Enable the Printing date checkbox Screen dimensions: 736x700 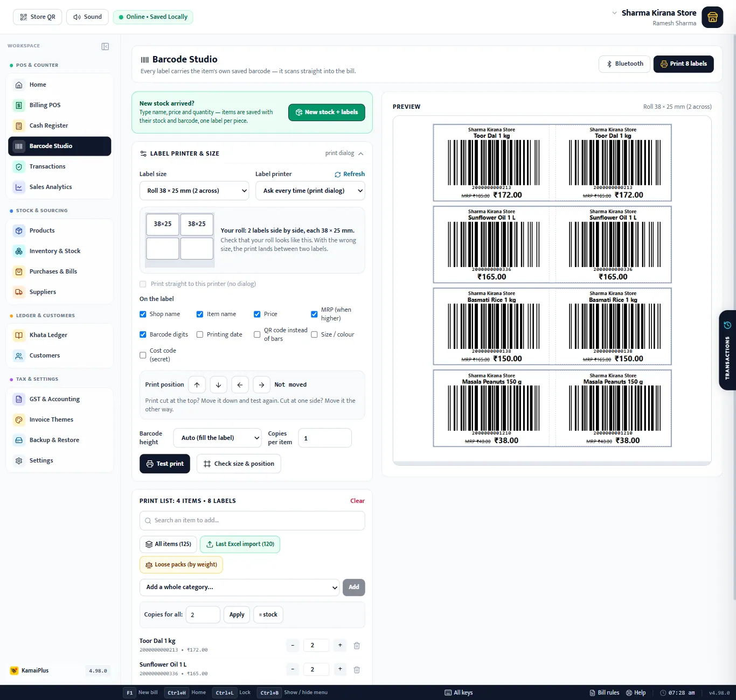[x=200, y=334]
